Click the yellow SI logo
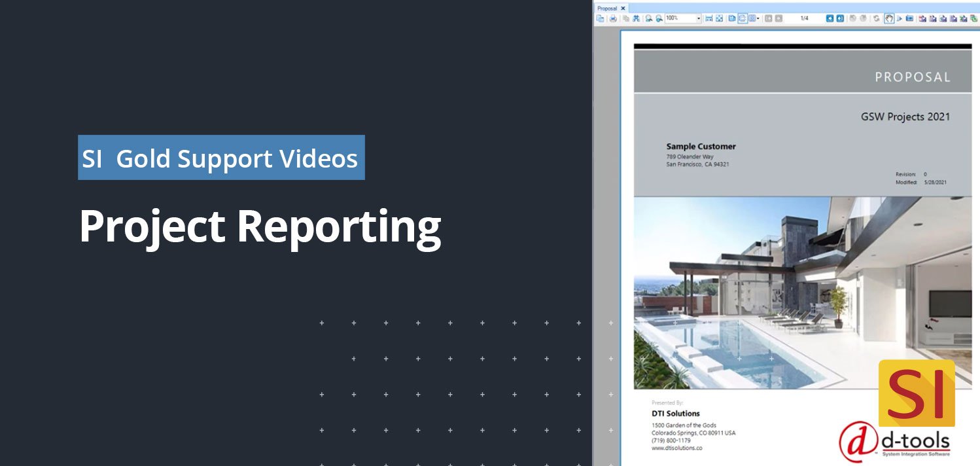Image resolution: width=980 pixels, height=466 pixels. click(x=917, y=393)
